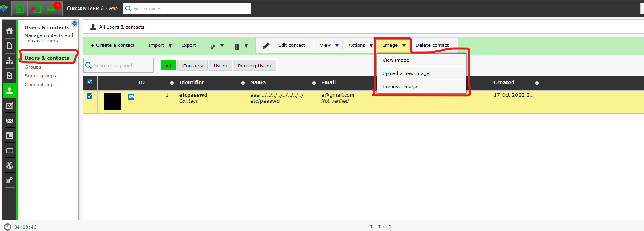Open Consent log in side menu
Viewport: 644px width, 231px height.
click(x=38, y=85)
